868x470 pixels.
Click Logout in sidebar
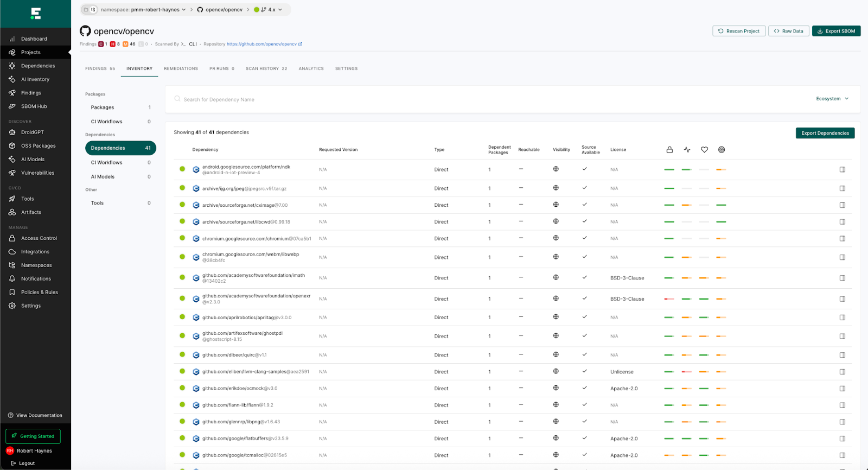point(23,463)
